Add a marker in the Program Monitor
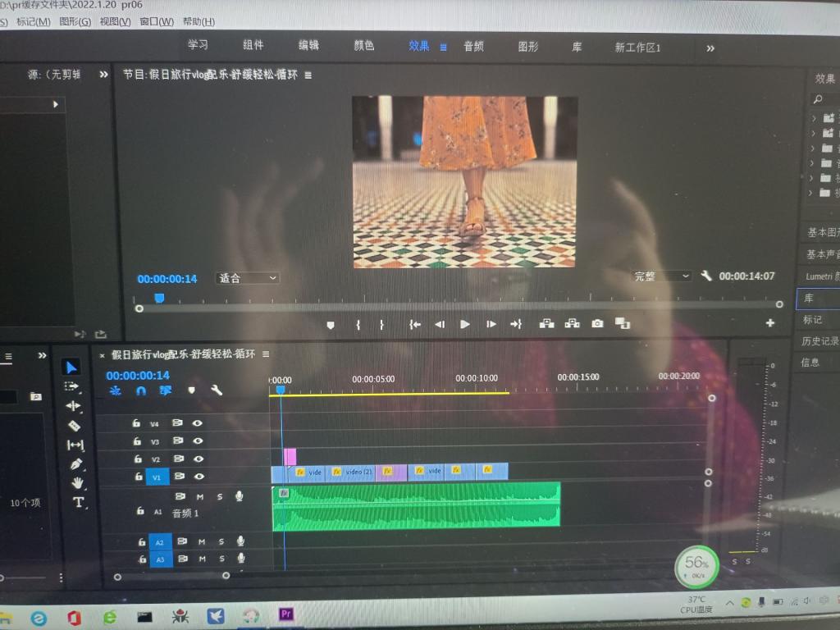840x630 pixels. 331,325
